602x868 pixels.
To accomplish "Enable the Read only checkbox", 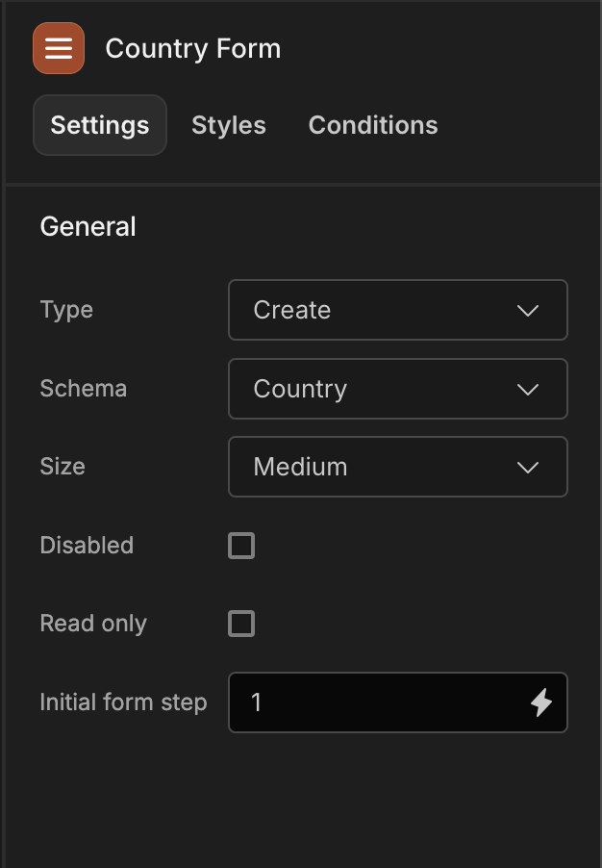I will (x=241, y=624).
